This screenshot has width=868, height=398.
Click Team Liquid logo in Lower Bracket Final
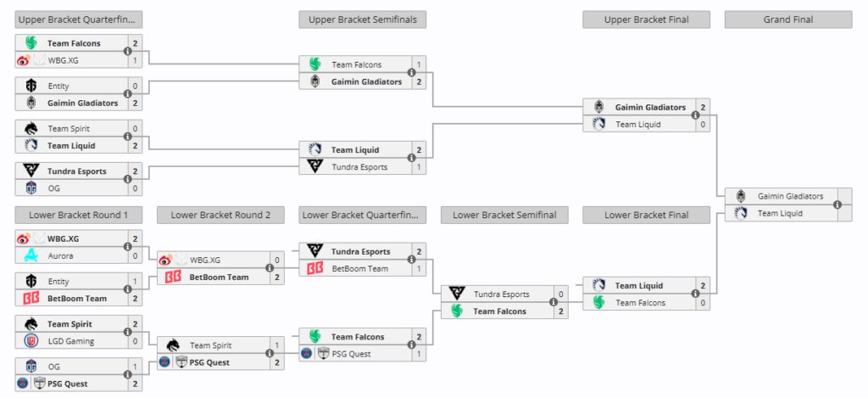pos(598,286)
